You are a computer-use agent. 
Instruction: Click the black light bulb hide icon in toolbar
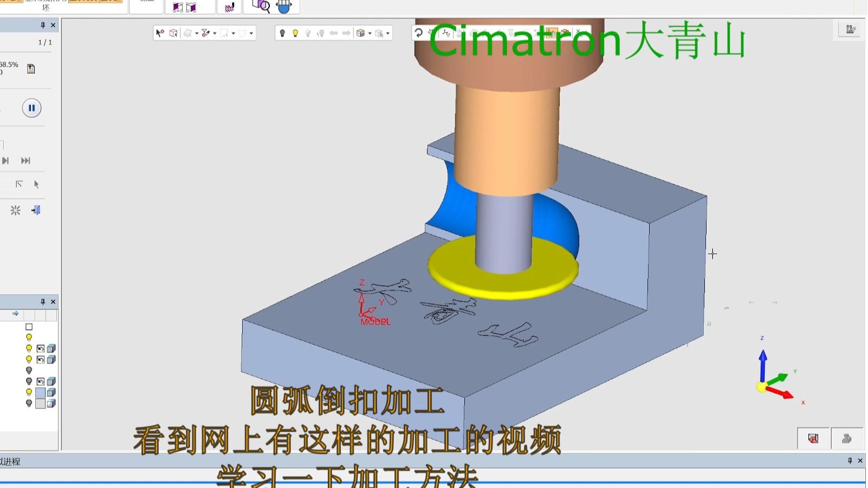(x=282, y=33)
